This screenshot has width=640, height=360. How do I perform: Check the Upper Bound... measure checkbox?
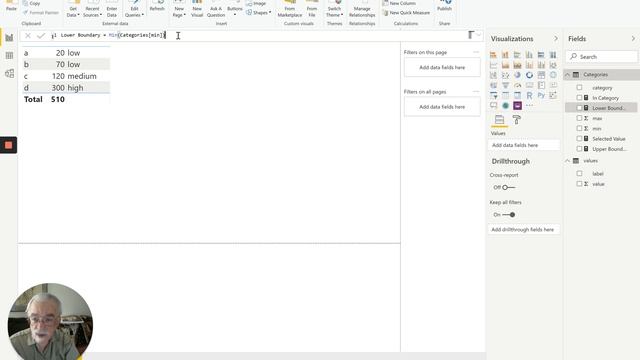pyautogui.click(x=579, y=149)
